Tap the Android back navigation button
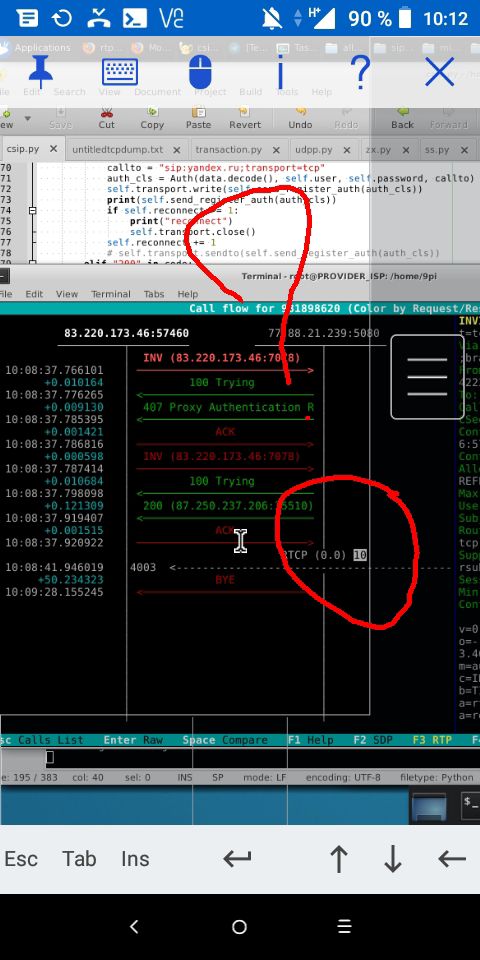 134,926
